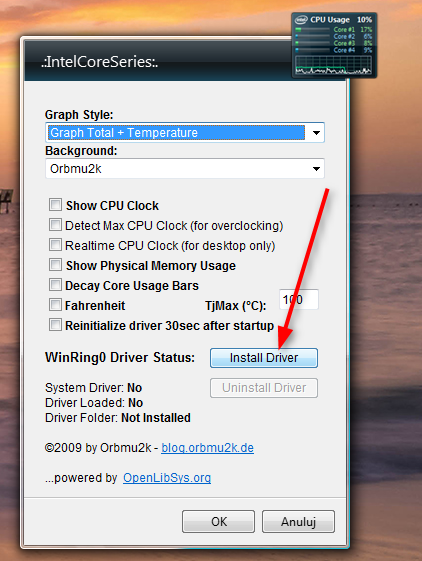Click the greyed Uninstall Driver button
The height and width of the screenshot is (561, 422).
point(264,388)
